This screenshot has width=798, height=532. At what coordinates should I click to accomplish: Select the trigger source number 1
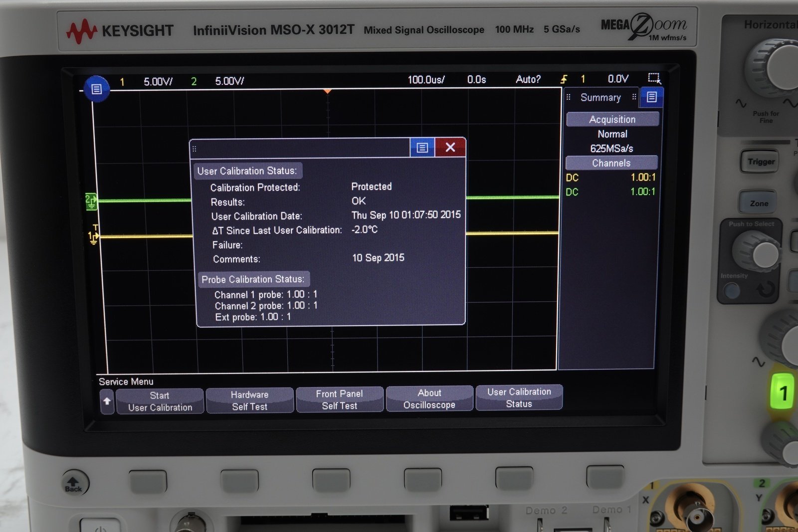pyautogui.click(x=583, y=79)
